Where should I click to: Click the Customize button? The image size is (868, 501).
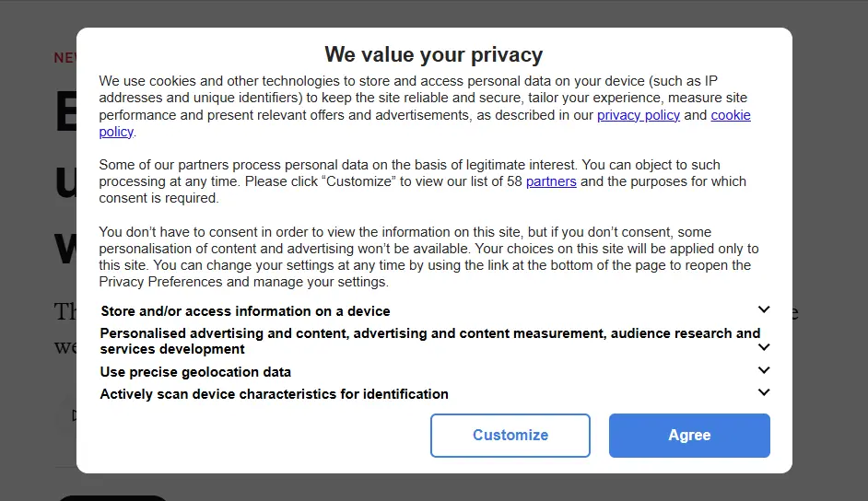510,436
